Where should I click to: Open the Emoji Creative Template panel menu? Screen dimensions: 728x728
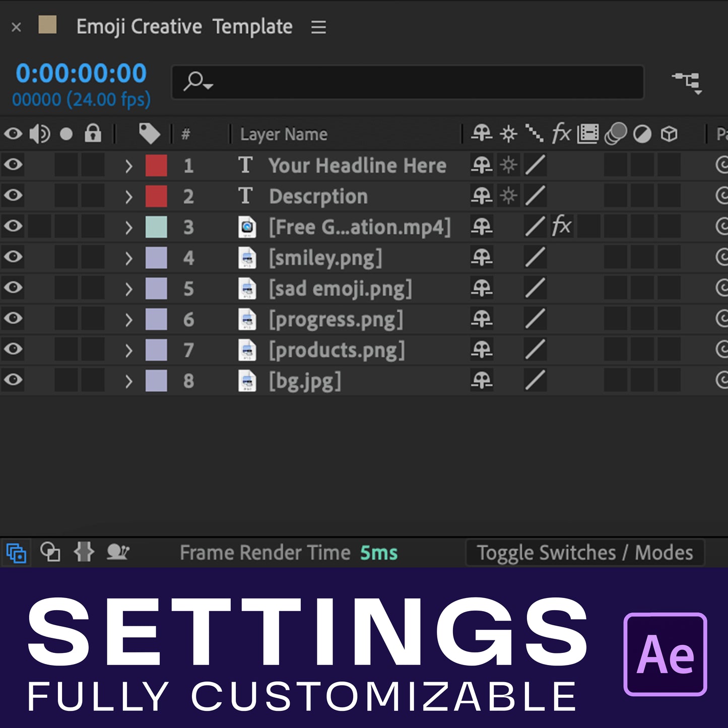318,27
